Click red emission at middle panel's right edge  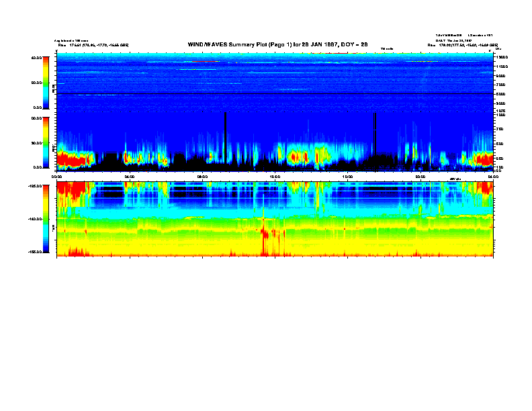[x=482, y=159]
